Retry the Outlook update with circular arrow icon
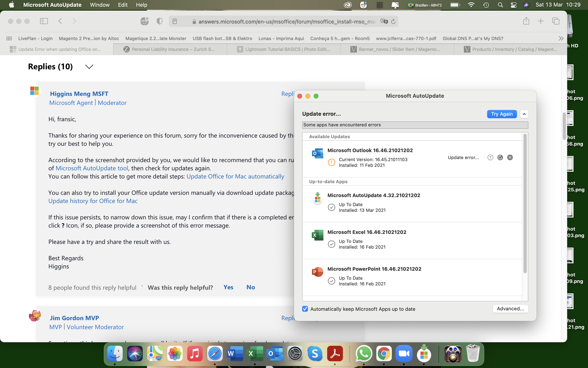 pyautogui.click(x=500, y=157)
